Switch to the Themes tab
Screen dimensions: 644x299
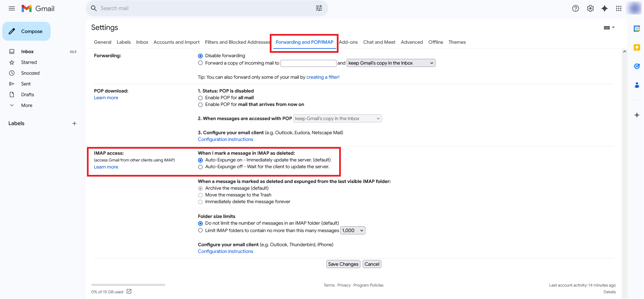click(x=457, y=42)
